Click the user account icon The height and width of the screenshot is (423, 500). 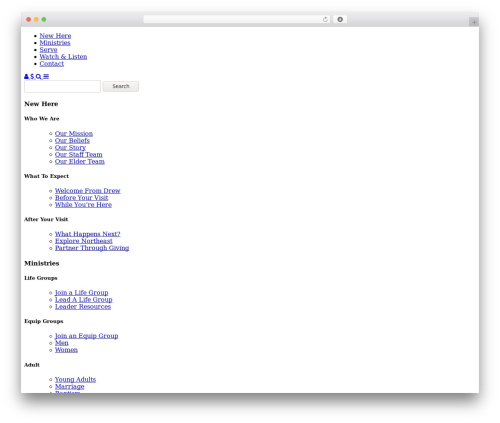pos(26,77)
